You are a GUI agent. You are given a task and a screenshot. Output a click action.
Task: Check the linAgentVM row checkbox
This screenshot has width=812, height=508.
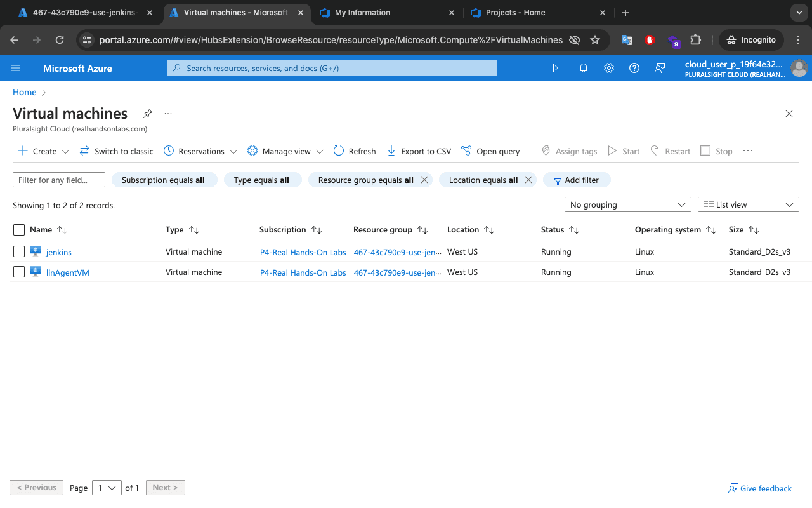tap(19, 272)
